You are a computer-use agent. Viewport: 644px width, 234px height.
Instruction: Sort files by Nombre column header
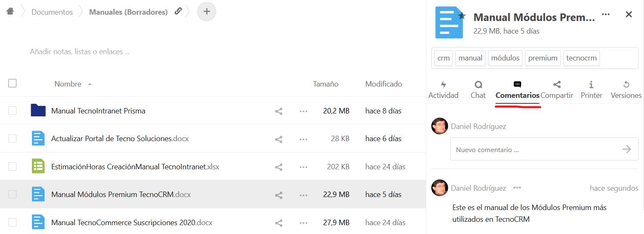[68, 84]
